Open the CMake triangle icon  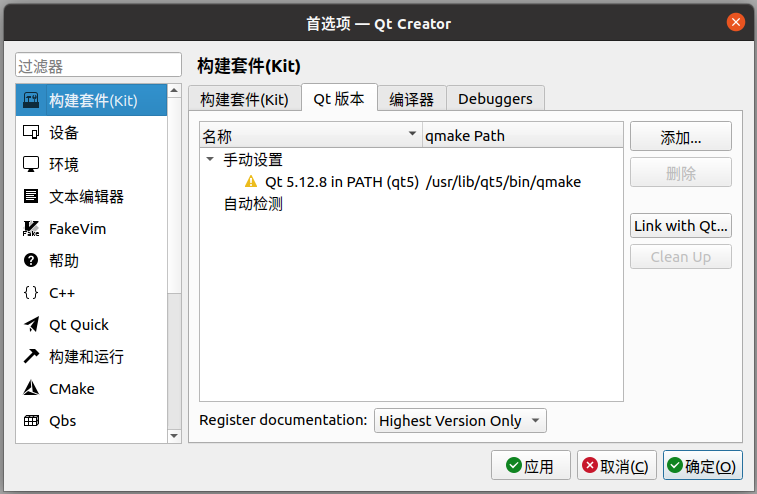[x=31, y=388]
